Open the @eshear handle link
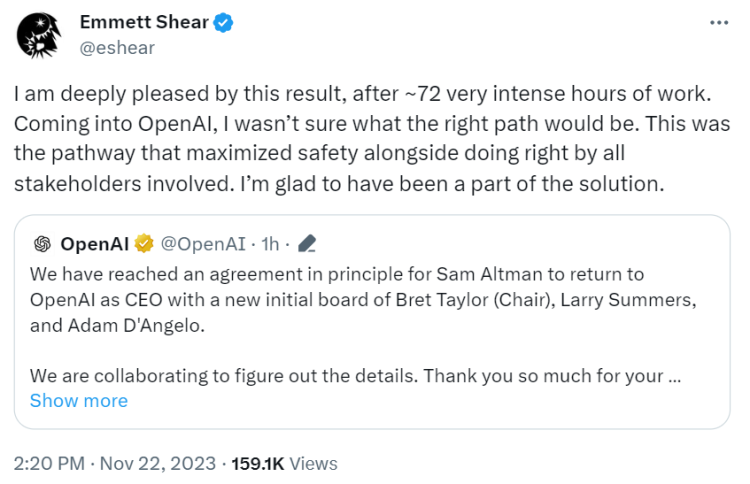750x484 pixels. click(x=118, y=46)
